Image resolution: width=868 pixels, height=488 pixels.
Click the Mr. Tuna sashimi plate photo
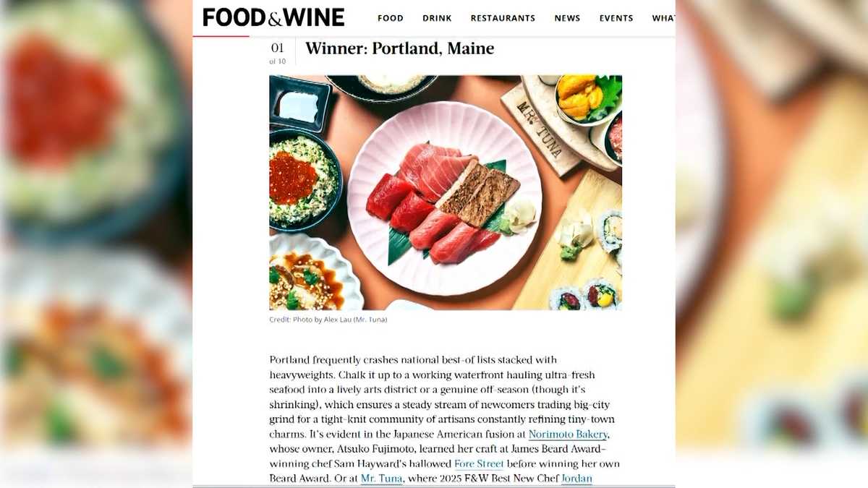click(x=446, y=193)
